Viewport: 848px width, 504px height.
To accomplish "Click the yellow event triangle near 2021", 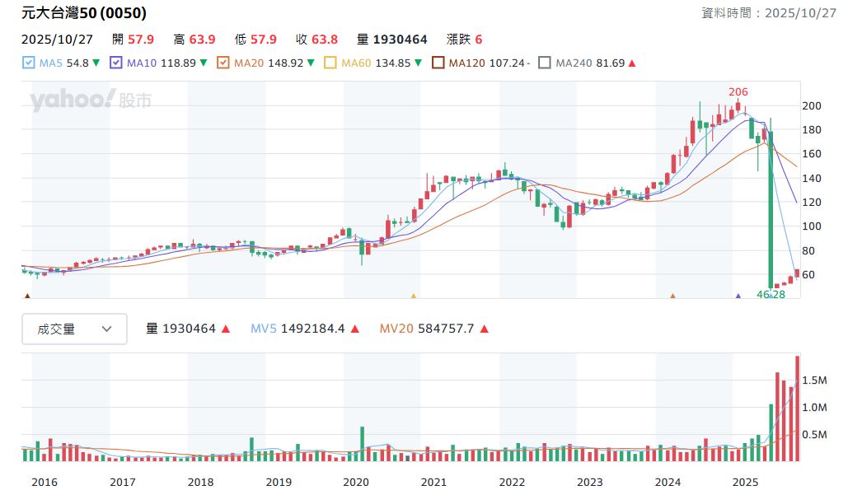I will 414,295.
